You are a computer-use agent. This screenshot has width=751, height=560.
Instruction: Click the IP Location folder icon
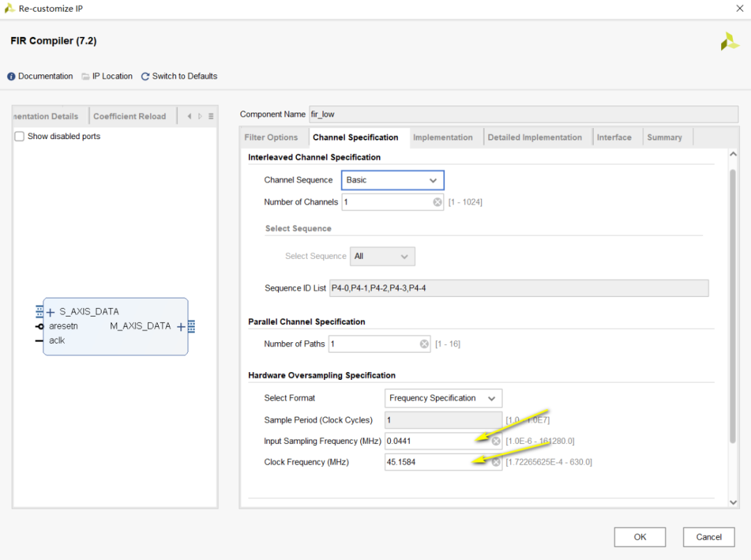pos(86,77)
